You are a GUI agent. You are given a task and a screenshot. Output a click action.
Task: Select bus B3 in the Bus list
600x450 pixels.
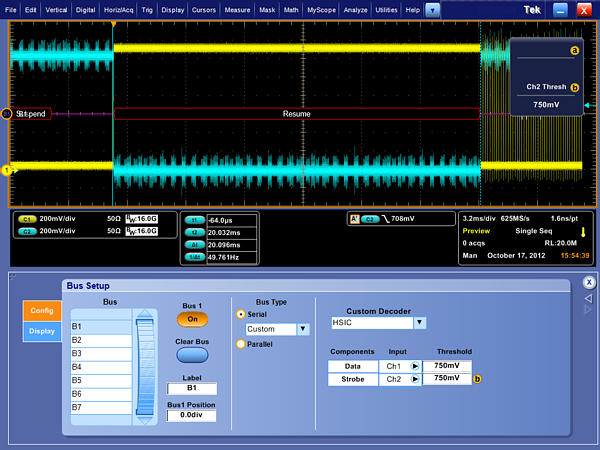point(102,353)
